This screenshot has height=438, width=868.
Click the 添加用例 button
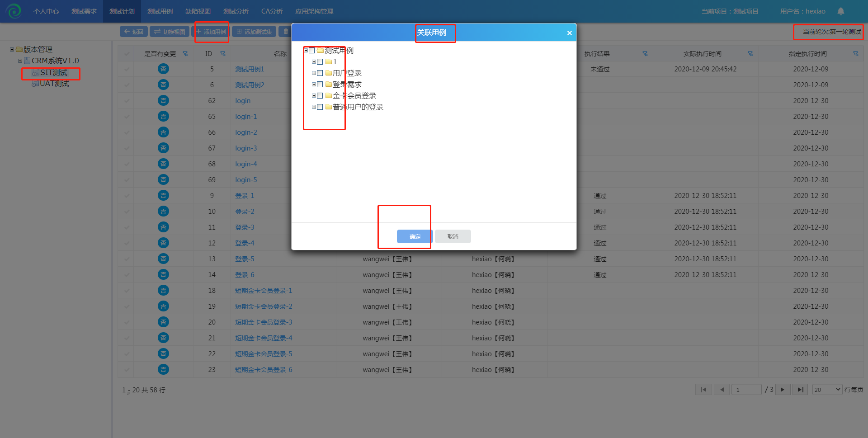(211, 32)
